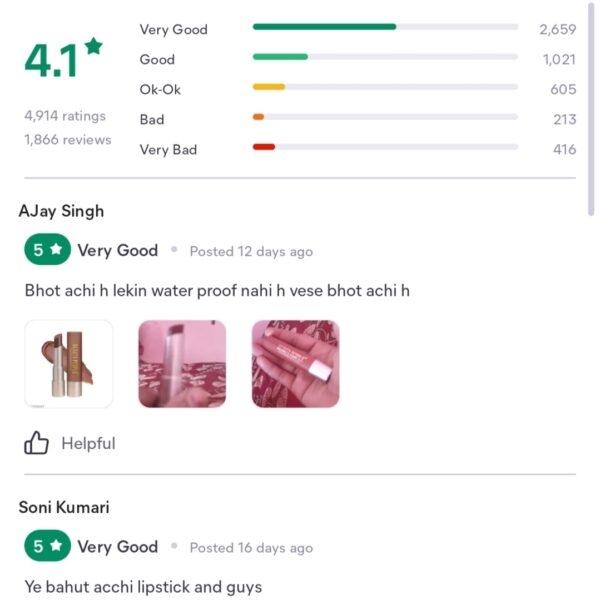Viewport: 600px width, 600px height.
Task: Open the blurry lipstick review photo
Action: coord(182,364)
